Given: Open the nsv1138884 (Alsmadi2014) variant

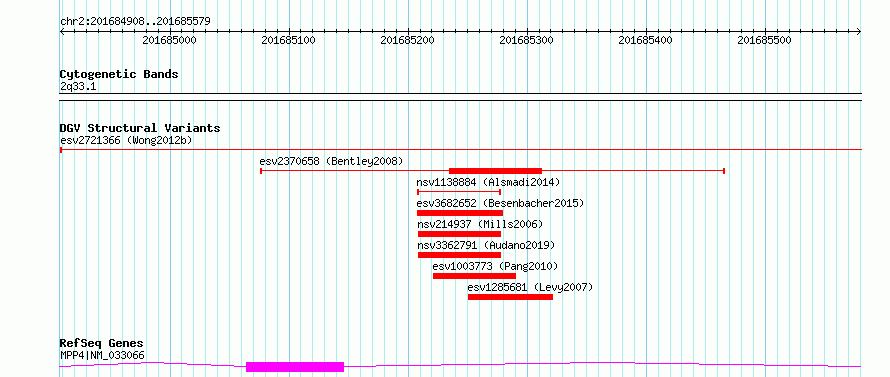Looking at the screenshot, I should (x=488, y=182).
